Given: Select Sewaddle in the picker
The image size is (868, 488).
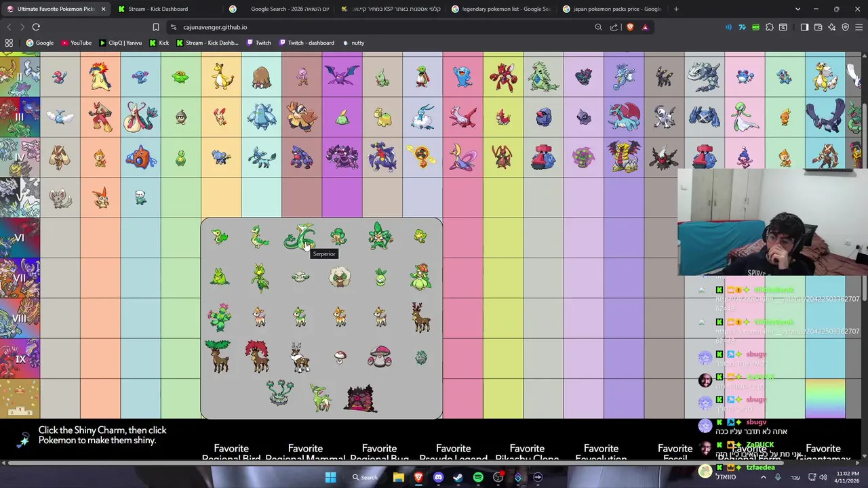Looking at the screenshot, I should (420, 237).
